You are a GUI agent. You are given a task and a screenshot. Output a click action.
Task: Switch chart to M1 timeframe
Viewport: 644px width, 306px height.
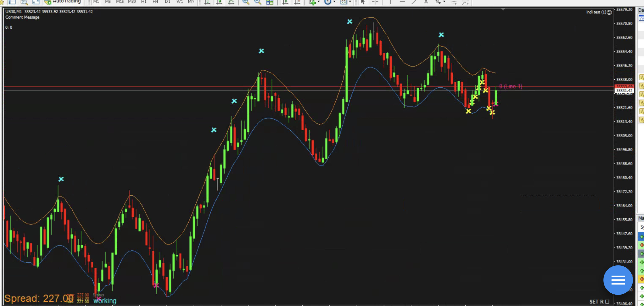click(x=96, y=2)
